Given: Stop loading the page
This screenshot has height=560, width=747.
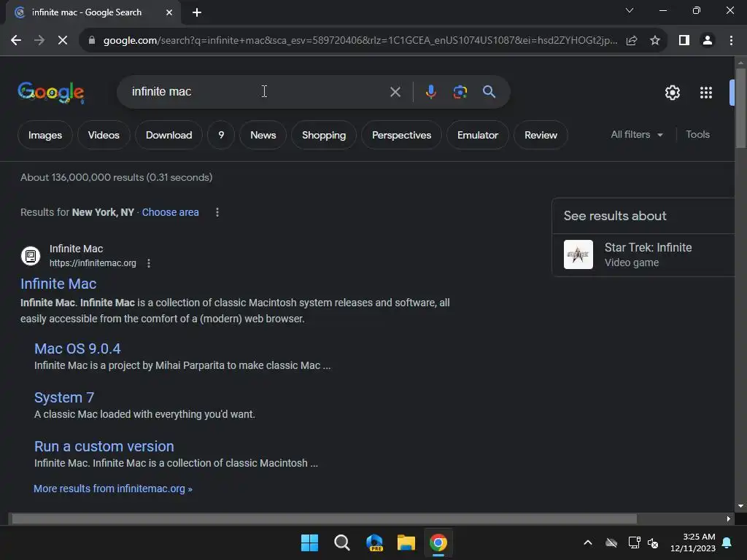Looking at the screenshot, I should click(63, 41).
